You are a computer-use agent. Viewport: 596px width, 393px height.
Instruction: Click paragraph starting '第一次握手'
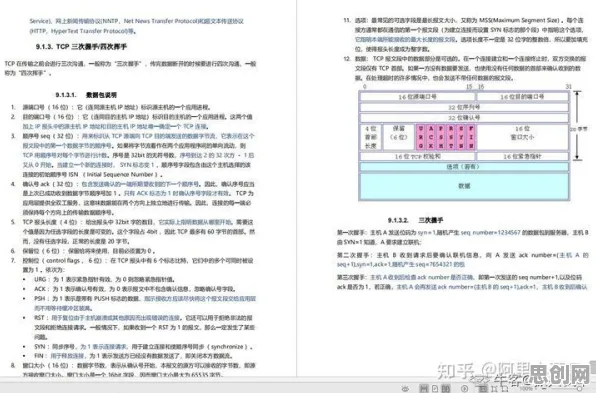click(x=463, y=237)
